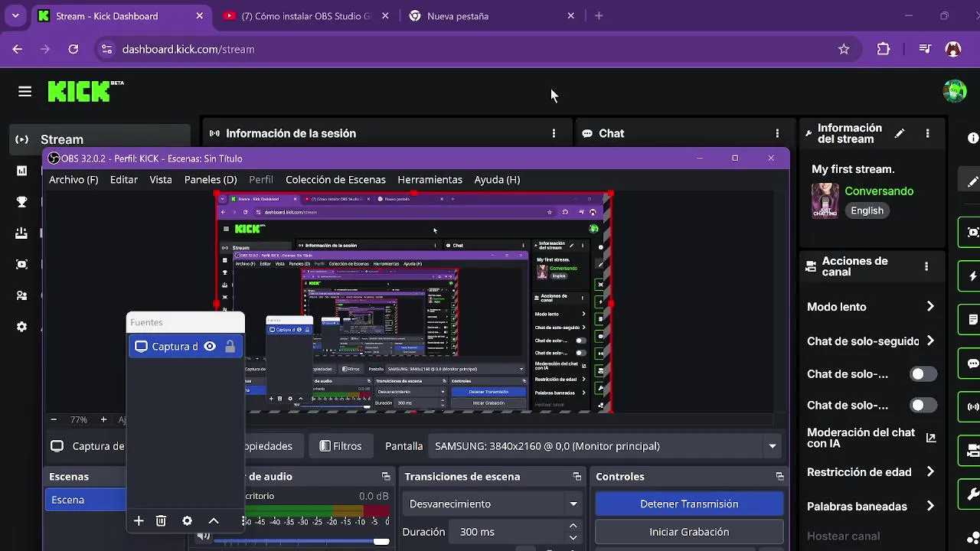
Task: Open a new Chrome tab
Action: pyautogui.click(x=599, y=16)
